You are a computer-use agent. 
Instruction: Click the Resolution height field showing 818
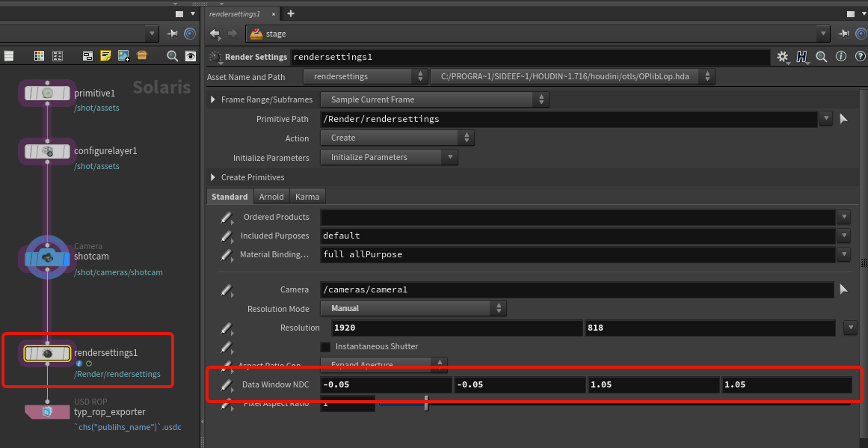click(x=710, y=328)
